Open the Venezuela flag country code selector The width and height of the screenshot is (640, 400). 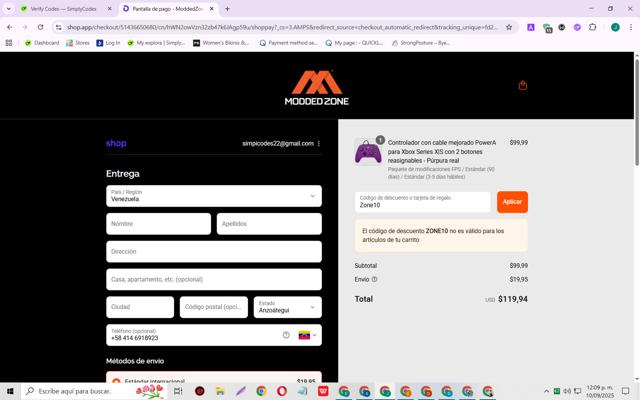[x=308, y=335]
